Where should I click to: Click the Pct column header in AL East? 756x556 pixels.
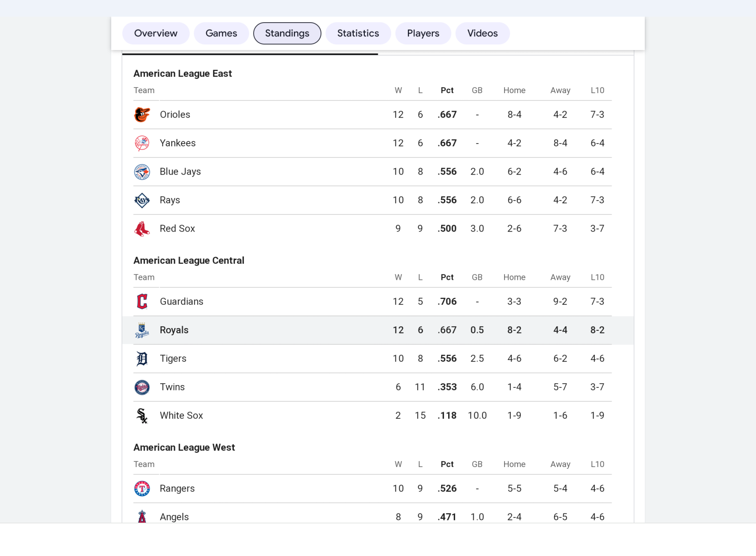pyautogui.click(x=447, y=90)
